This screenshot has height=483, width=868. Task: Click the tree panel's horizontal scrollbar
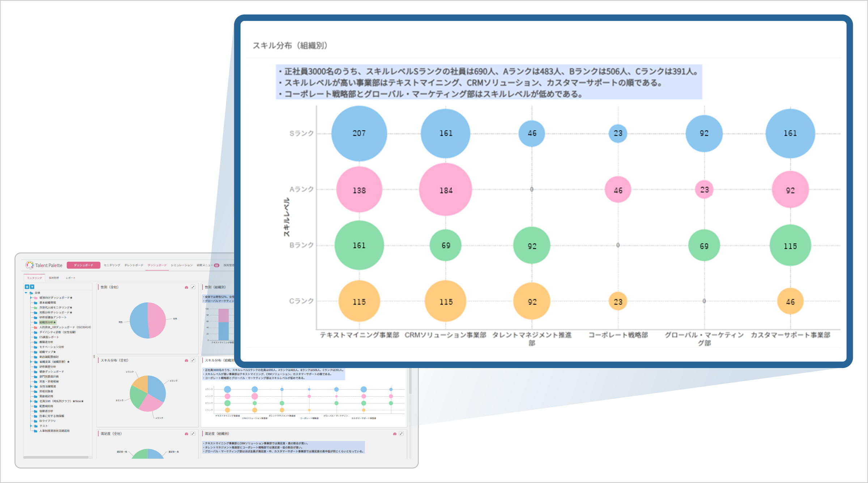coord(56,457)
